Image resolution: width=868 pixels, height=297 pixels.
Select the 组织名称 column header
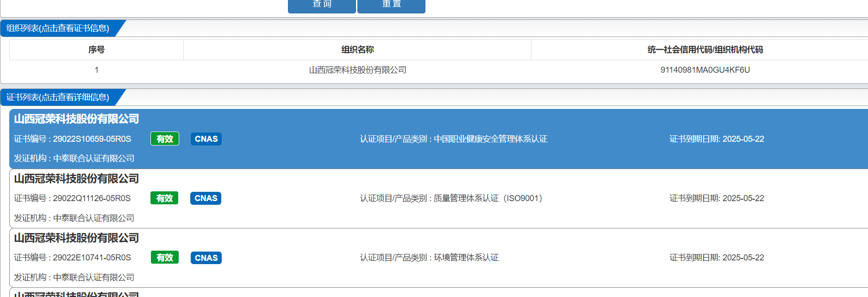click(357, 50)
